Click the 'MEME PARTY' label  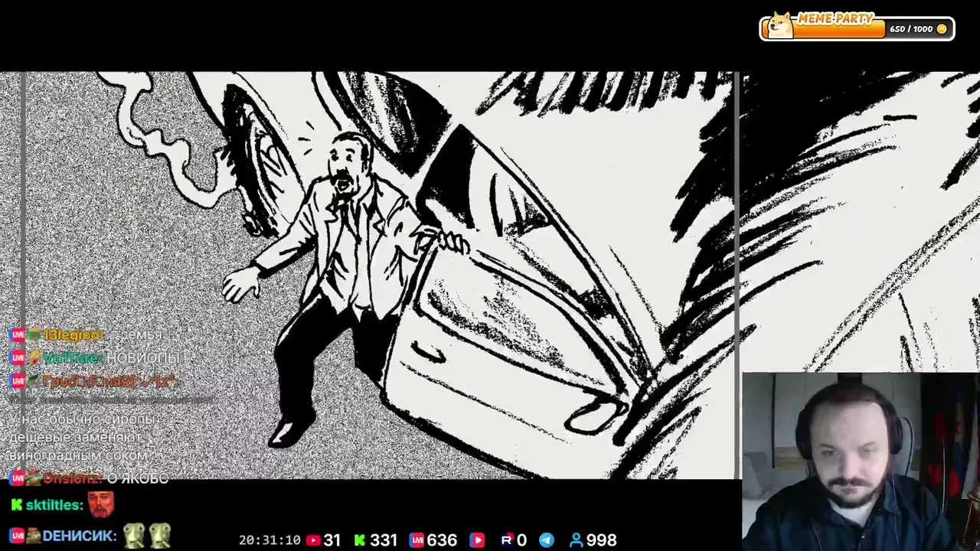[835, 19]
